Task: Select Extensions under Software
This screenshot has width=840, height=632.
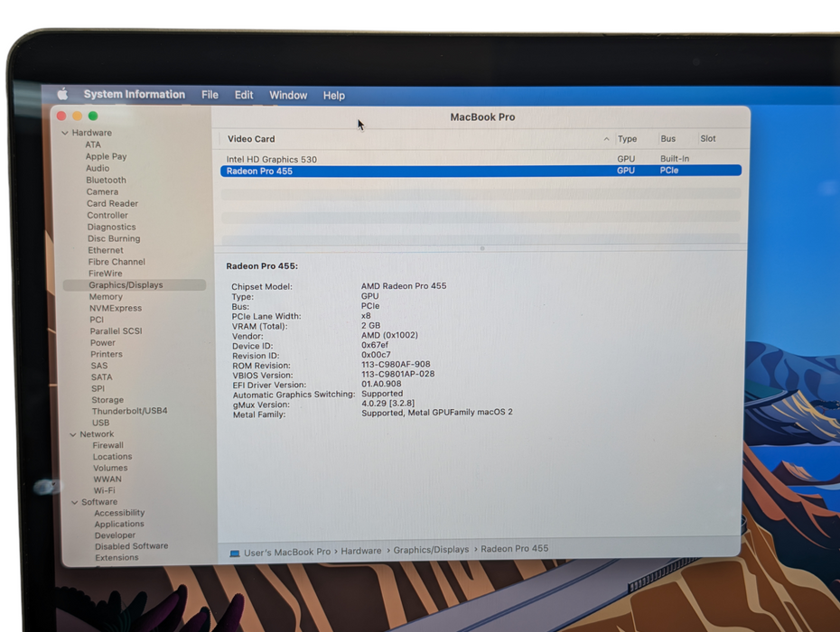Action: [x=117, y=558]
